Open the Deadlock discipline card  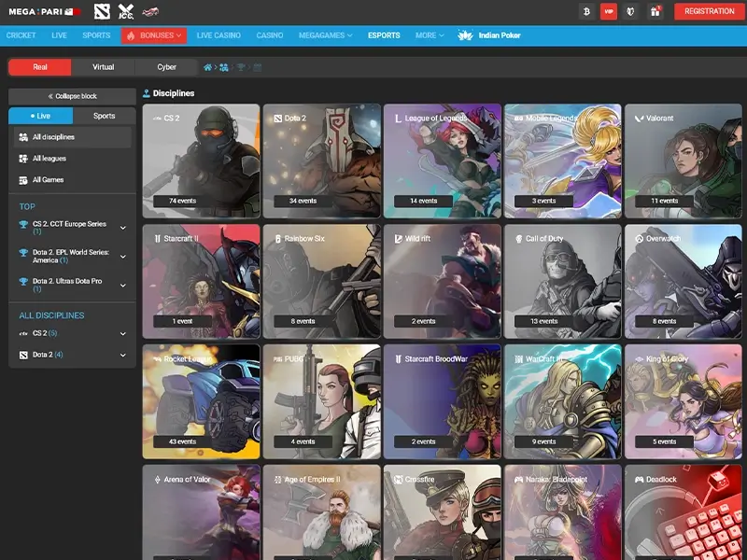[684, 512]
